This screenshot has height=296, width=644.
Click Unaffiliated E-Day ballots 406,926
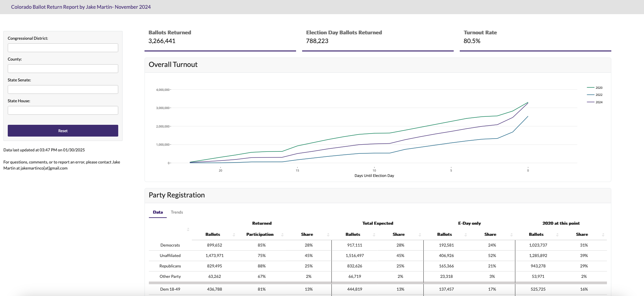446,256
